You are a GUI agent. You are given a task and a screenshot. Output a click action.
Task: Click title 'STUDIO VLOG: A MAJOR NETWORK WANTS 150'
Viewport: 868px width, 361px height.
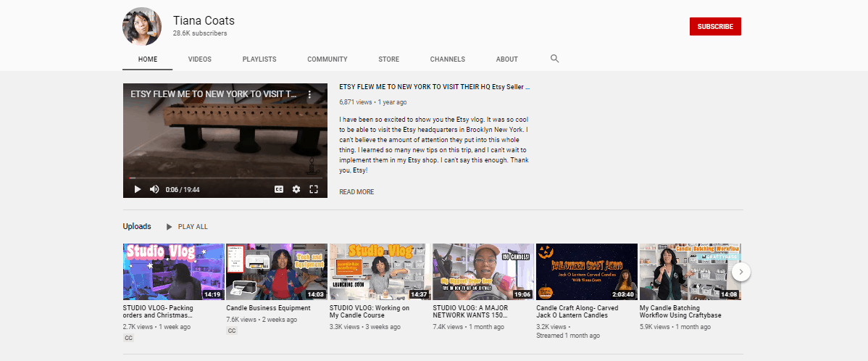[x=470, y=312]
